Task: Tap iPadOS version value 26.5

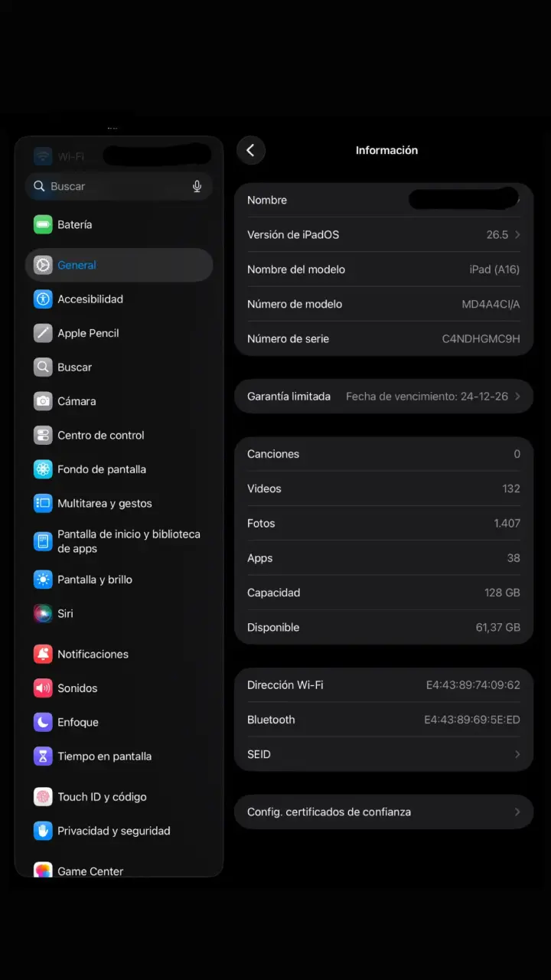Action: click(x=497, y=235)
